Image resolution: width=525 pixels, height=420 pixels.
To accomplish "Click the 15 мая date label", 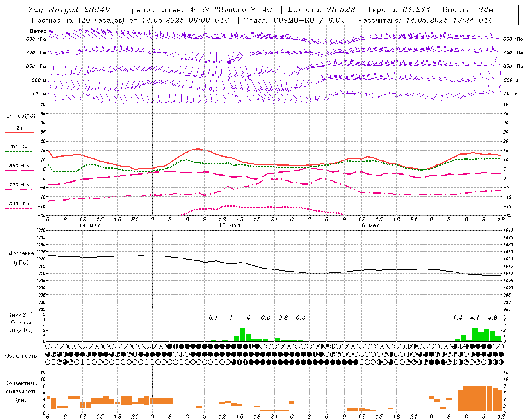I will click(x=229, y=226).
